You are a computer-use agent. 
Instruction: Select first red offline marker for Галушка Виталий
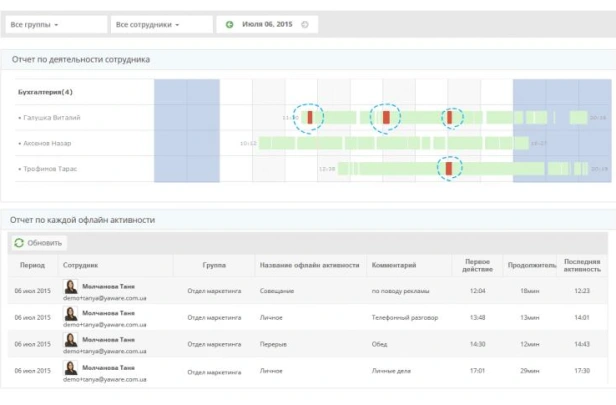[310, 117]
